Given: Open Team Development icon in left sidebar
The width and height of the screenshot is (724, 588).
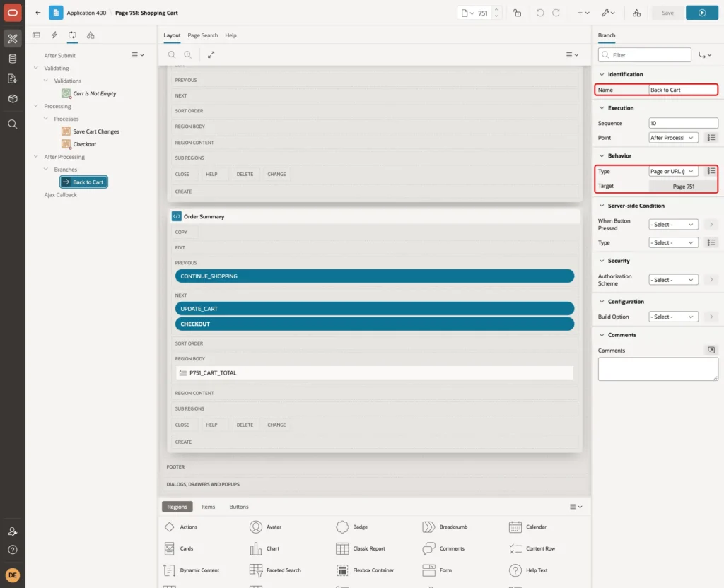Looking at the screenshot, I should click(x=13, y=79).
